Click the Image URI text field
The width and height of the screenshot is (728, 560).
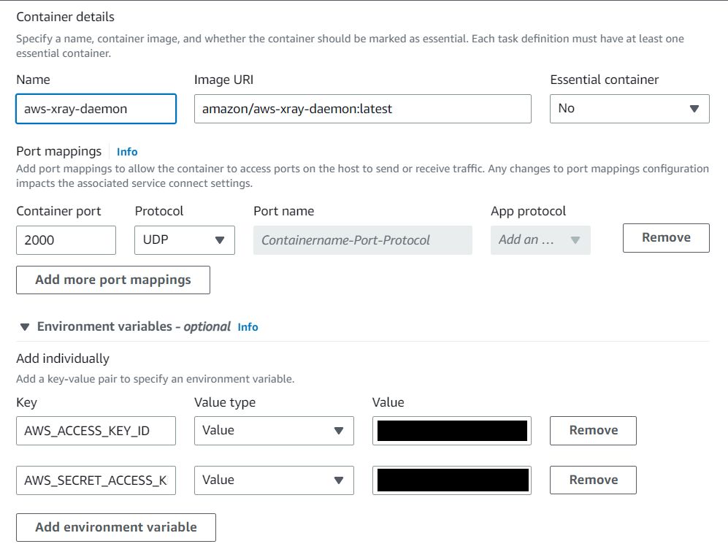(x=362, y=109)
